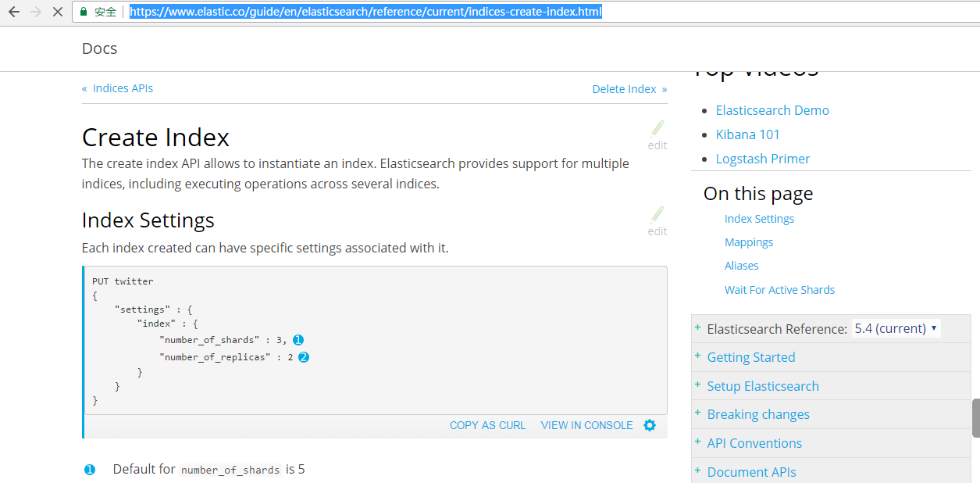
Task: Go back with the browser back arrow
Action: pyautogui.click(x=13, y=12)
